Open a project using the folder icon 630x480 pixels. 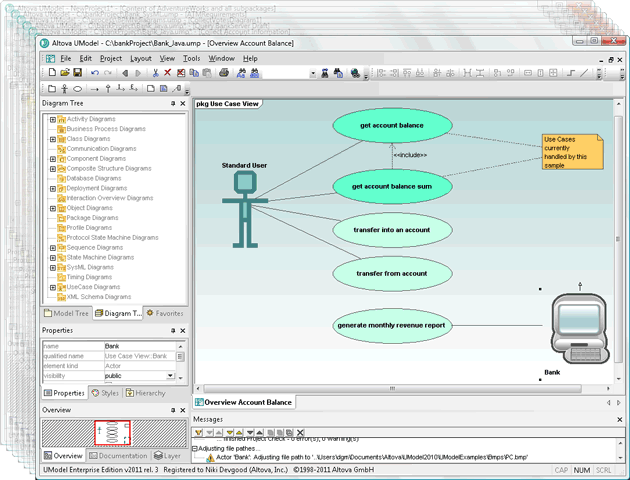click(x=65, y=73)
